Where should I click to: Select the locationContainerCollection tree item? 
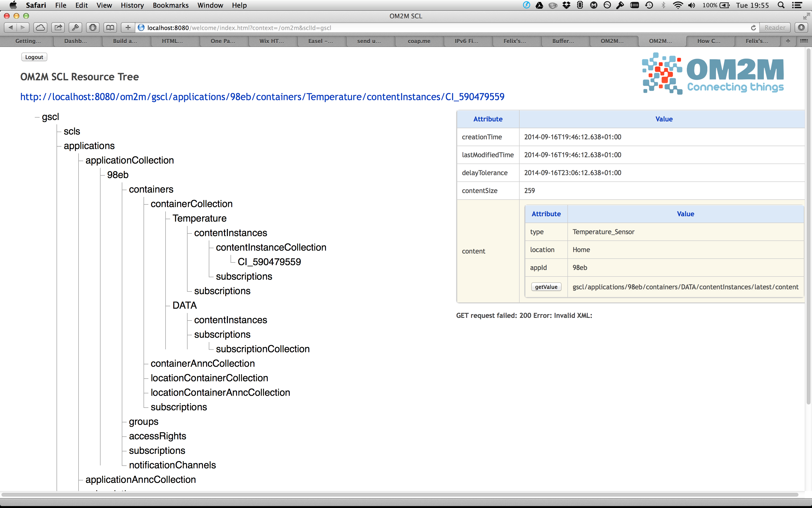[209, 378]
